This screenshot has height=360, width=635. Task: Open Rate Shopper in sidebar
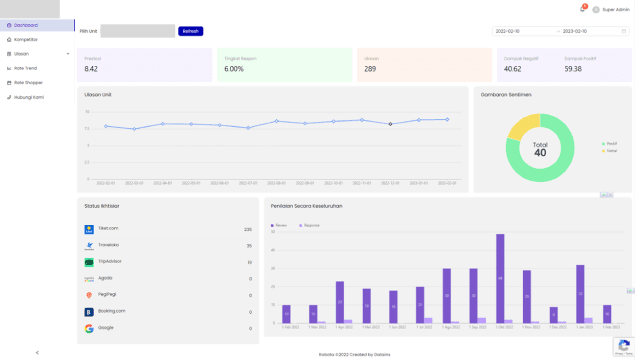click(37, 83)
